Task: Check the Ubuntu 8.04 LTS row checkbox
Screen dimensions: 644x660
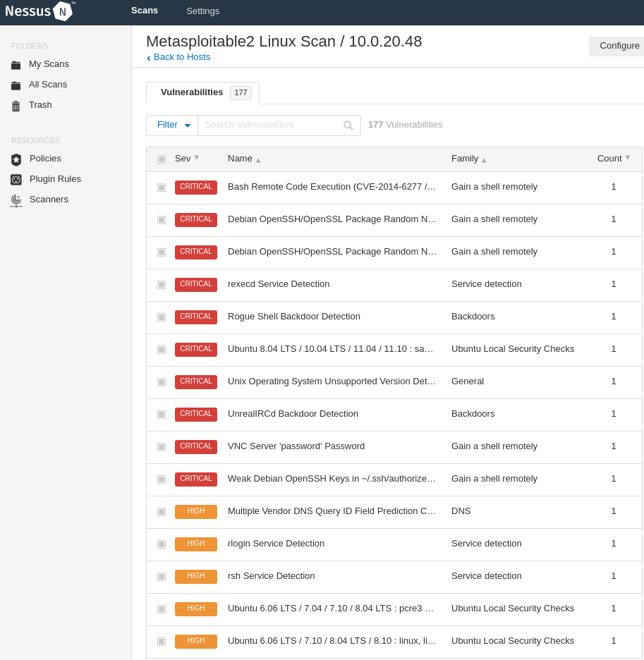Action: click(162, 349)
